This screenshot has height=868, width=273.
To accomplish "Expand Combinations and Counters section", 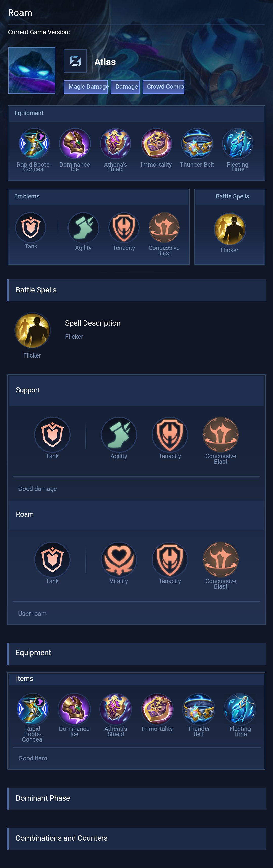I will coord(136,838).
